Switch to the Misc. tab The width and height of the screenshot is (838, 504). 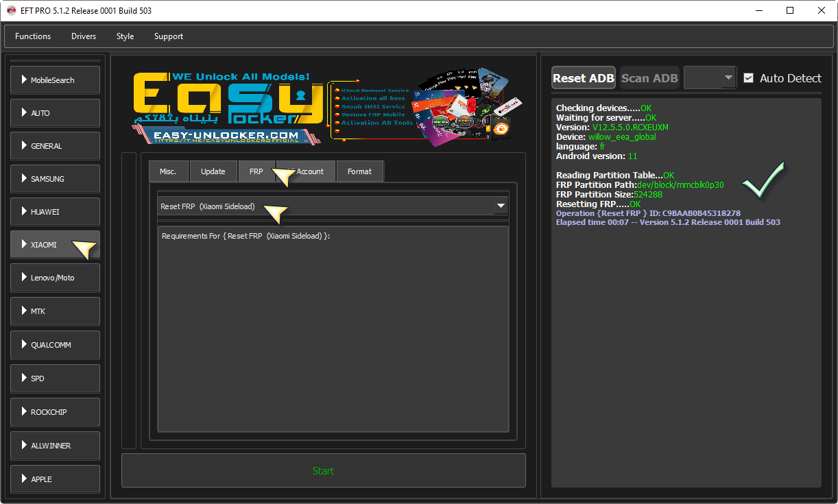click(x=169, y=171)
